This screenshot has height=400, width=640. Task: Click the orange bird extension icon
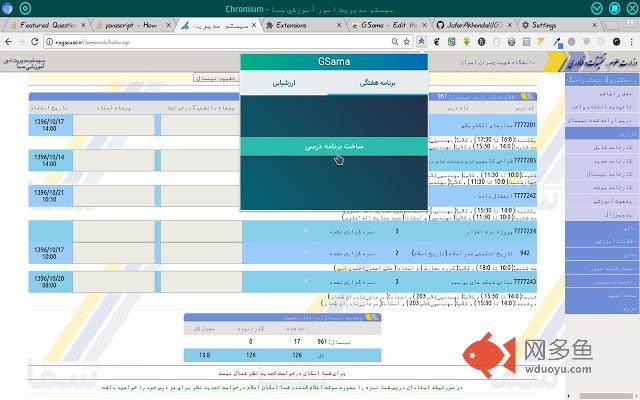click(x=541, y=41)
